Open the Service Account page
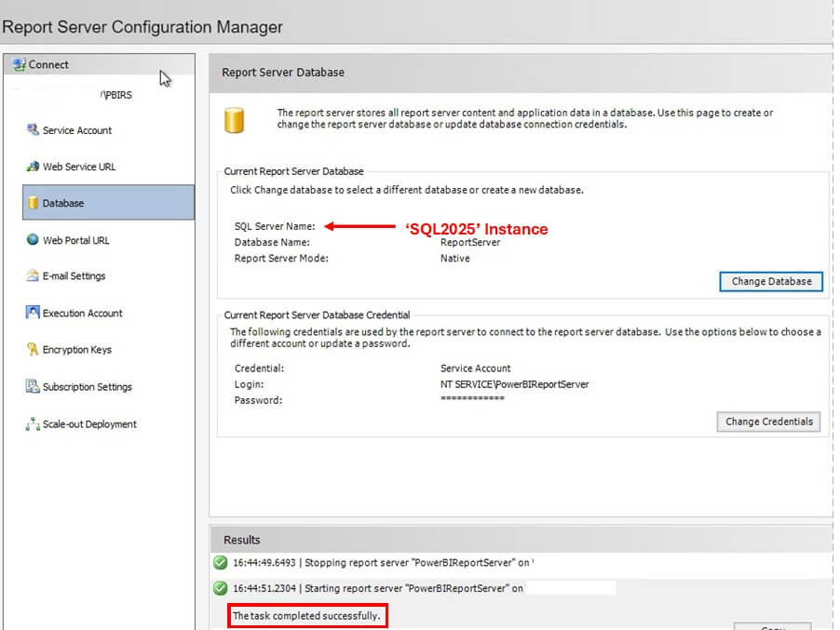This screenshot has height=630, width=840. (x=77, y=130)
